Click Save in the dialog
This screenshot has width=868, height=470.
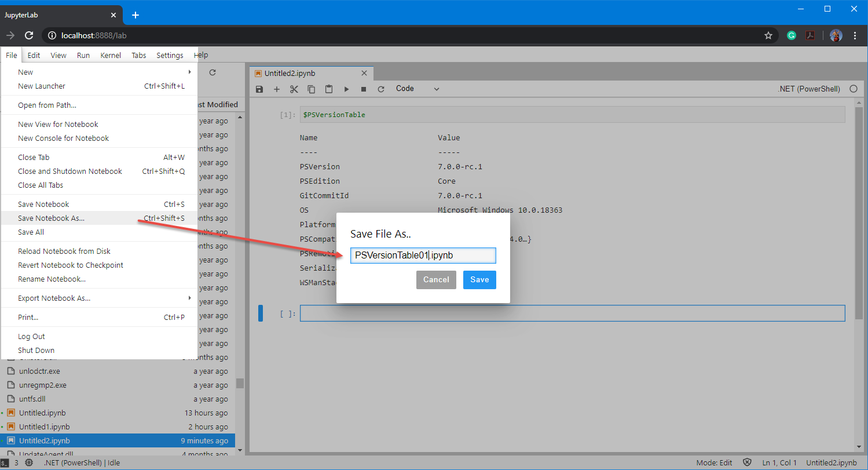point(479,280)
